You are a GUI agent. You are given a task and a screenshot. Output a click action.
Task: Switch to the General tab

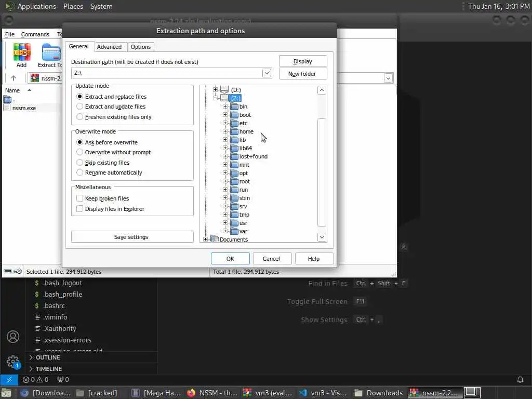pos(79,46)
